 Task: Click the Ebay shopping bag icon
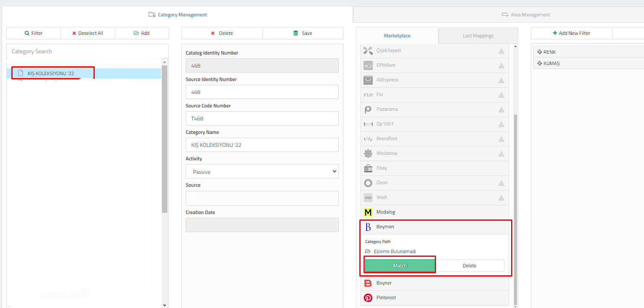click(x=368, y=168)
